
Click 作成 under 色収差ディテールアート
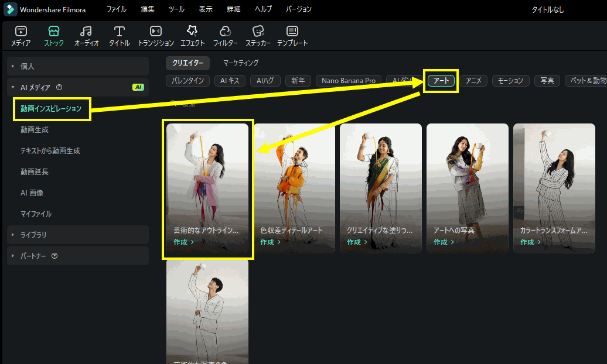tap(270, 242)
